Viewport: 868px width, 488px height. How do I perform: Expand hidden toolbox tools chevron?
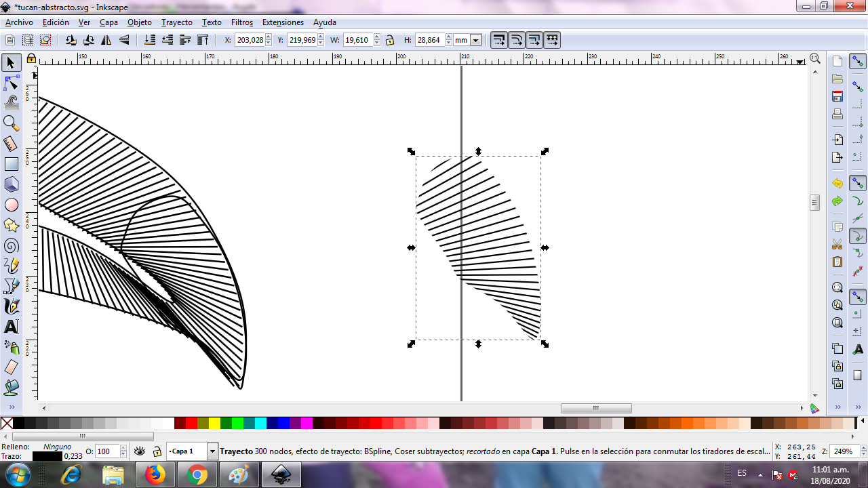coord(11,407)
